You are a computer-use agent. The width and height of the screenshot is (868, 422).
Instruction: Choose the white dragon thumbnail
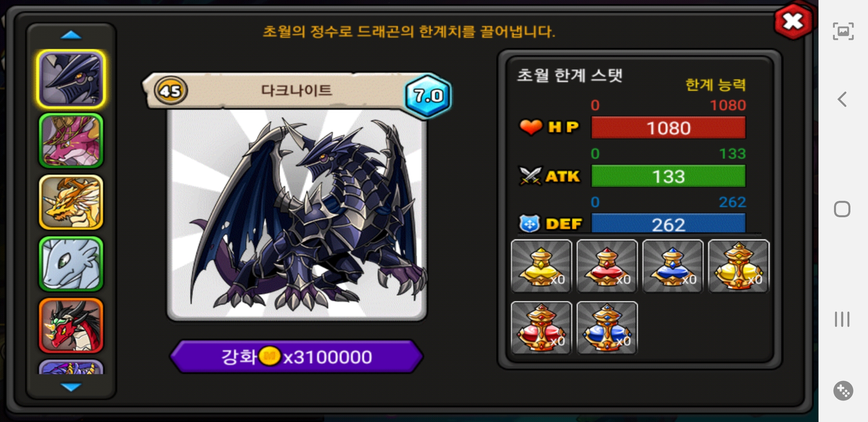pos(71,264)
